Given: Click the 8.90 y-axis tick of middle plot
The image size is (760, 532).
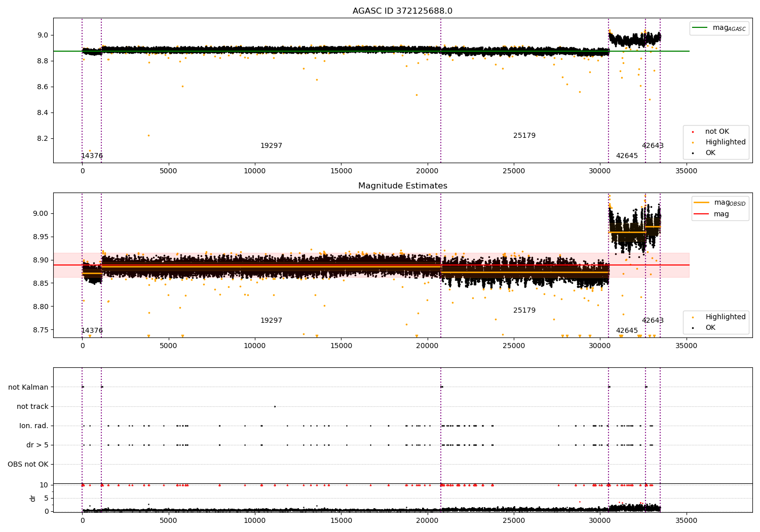Looking at the screenshot, I should 41,260.
